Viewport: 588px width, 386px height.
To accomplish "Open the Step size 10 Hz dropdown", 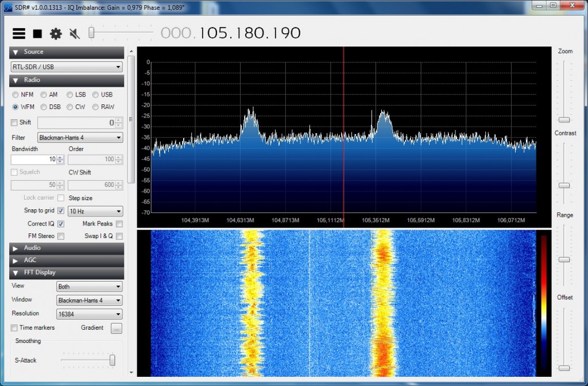I will point(95,211).
